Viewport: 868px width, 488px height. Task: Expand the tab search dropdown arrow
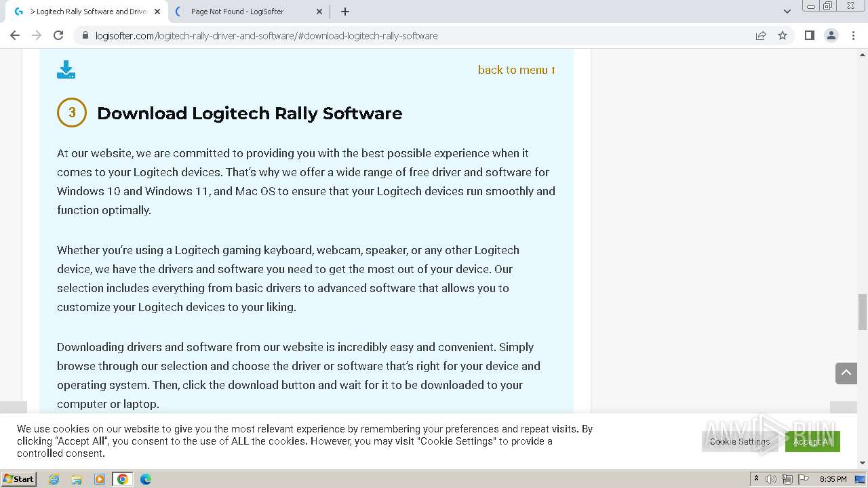[787, 12]
